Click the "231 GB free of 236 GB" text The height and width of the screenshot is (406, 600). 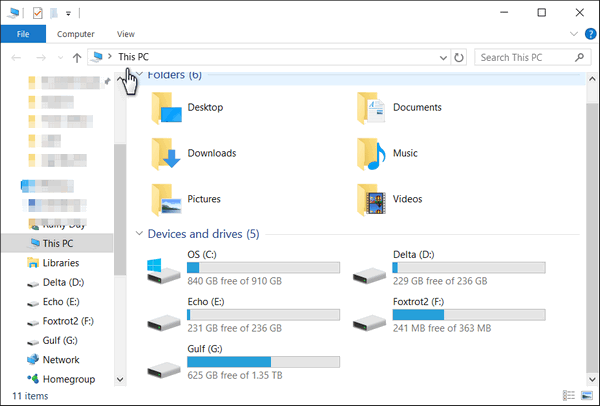pos(235,328)
